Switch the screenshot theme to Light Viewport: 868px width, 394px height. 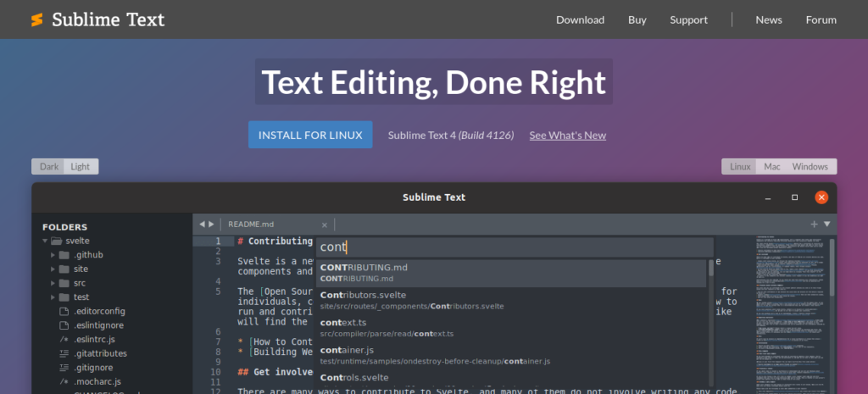point(81,167)
